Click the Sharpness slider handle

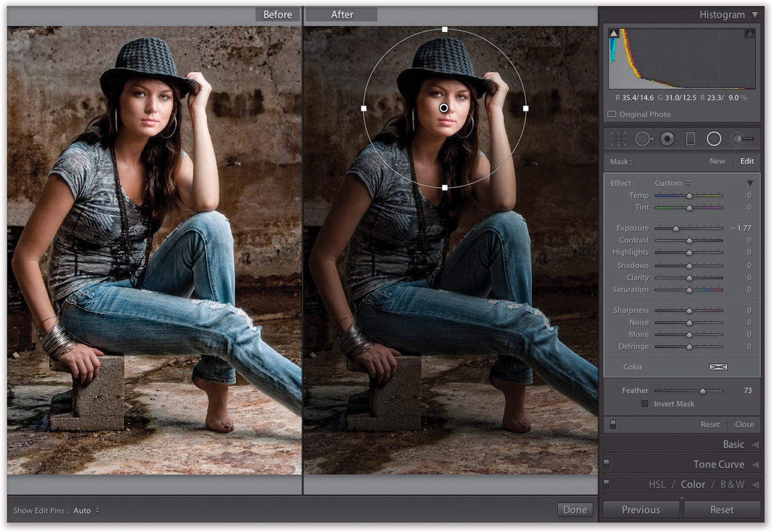[x=689, y=311]
